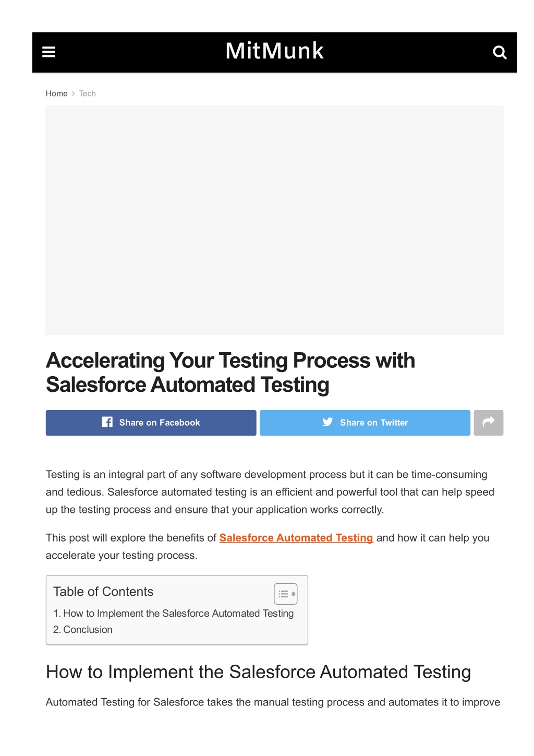This screenshot has width=534, height=756.
Task: Jump to Conclusion in contents
Action: [83, 630]
